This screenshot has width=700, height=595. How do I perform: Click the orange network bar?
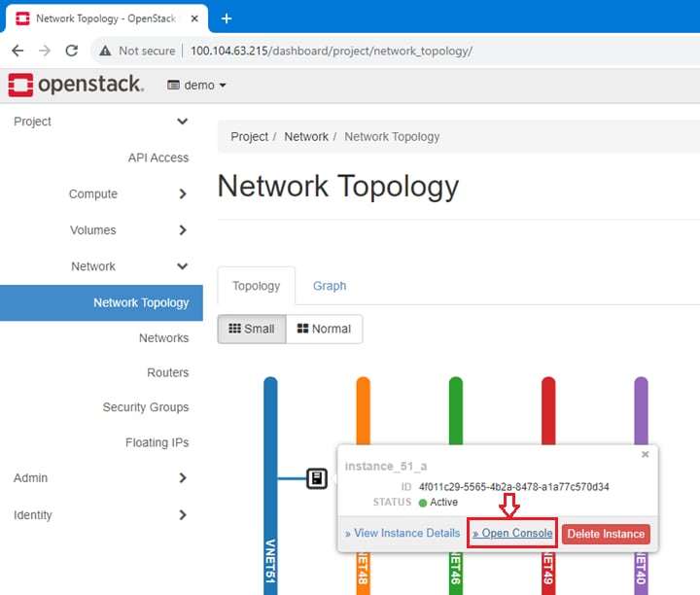[363, 410]
